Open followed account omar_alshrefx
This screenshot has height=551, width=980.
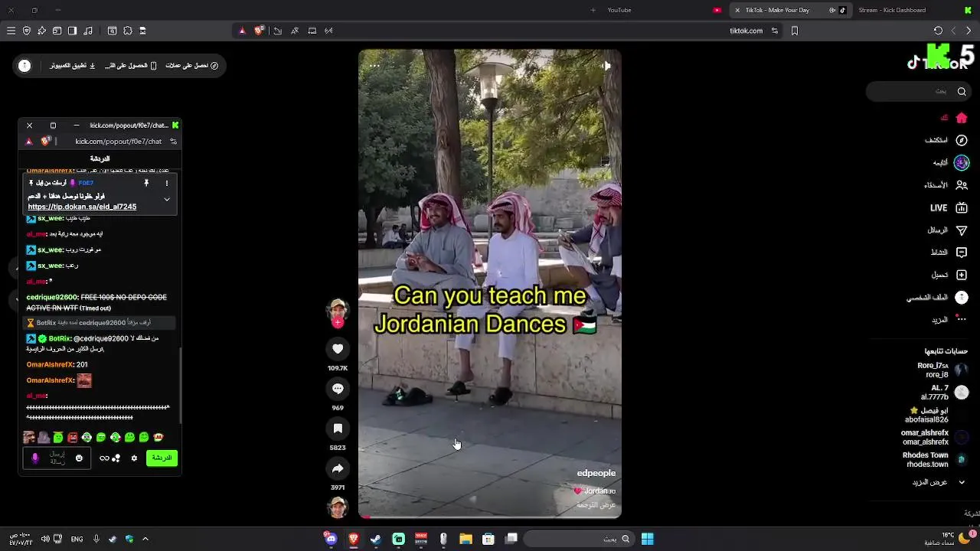[934, 437]
